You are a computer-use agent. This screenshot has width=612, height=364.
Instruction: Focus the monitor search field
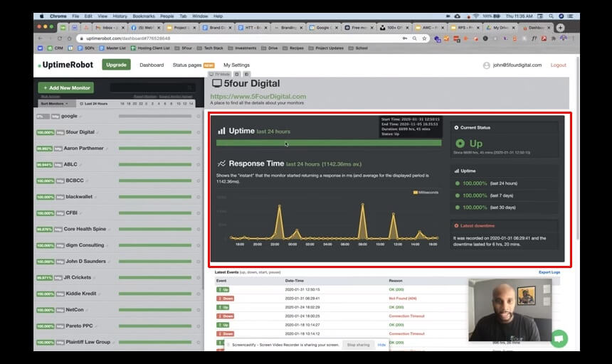point(152,87)
